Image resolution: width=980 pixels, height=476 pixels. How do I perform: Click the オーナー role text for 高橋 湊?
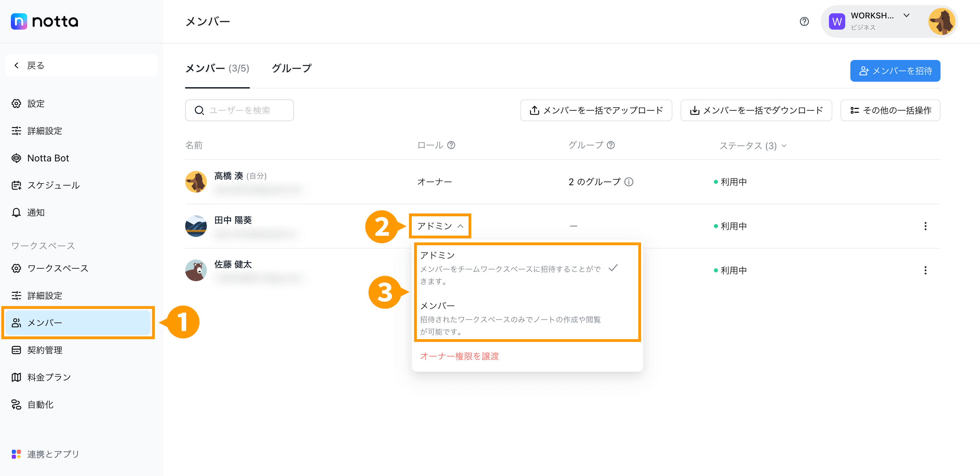(x=435, y=181)
